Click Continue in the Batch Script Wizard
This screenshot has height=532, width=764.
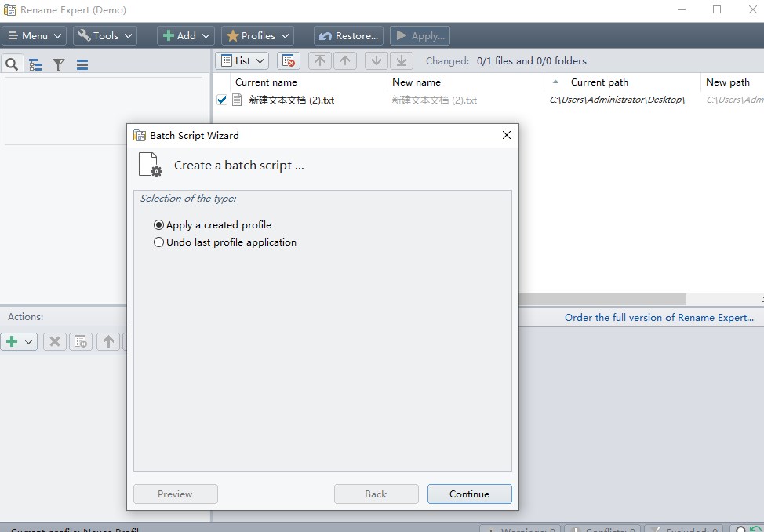coord(470,494)
